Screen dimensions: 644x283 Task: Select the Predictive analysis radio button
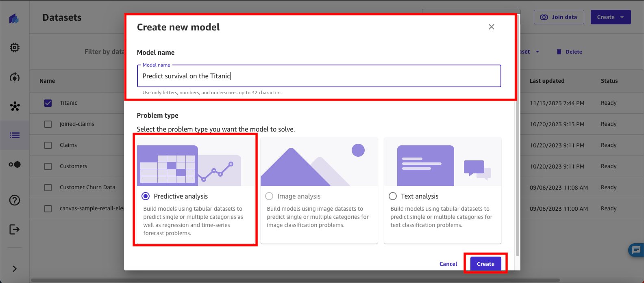145,196
